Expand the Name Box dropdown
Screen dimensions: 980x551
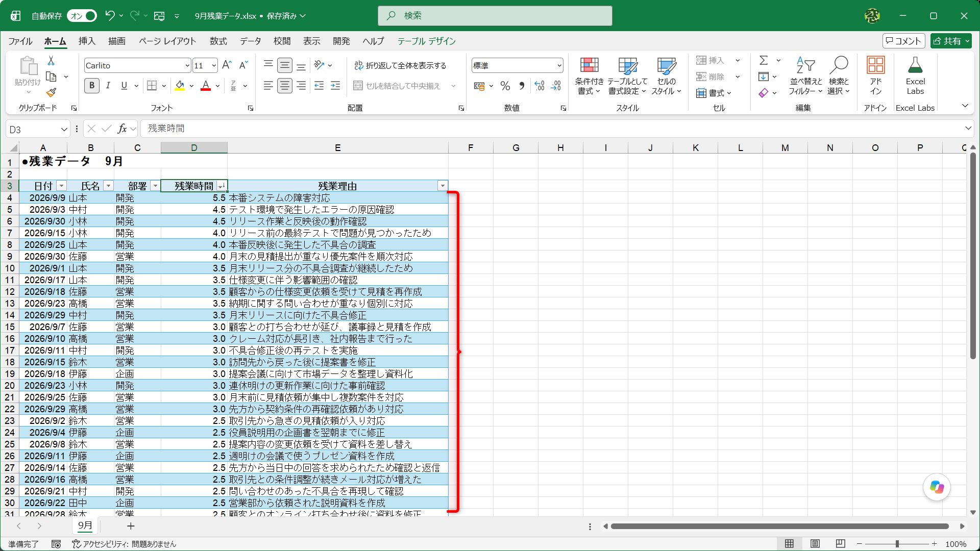pos(64,129)
